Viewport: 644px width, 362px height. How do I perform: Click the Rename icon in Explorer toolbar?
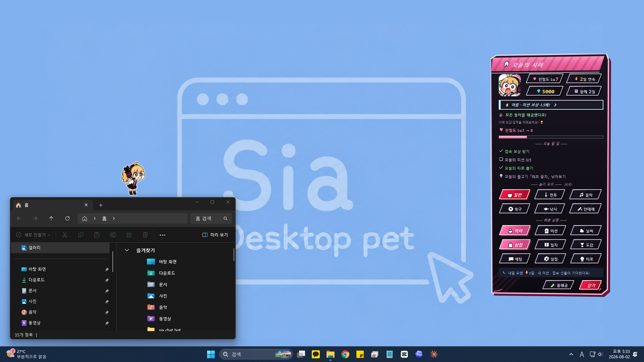click(113, 235)
